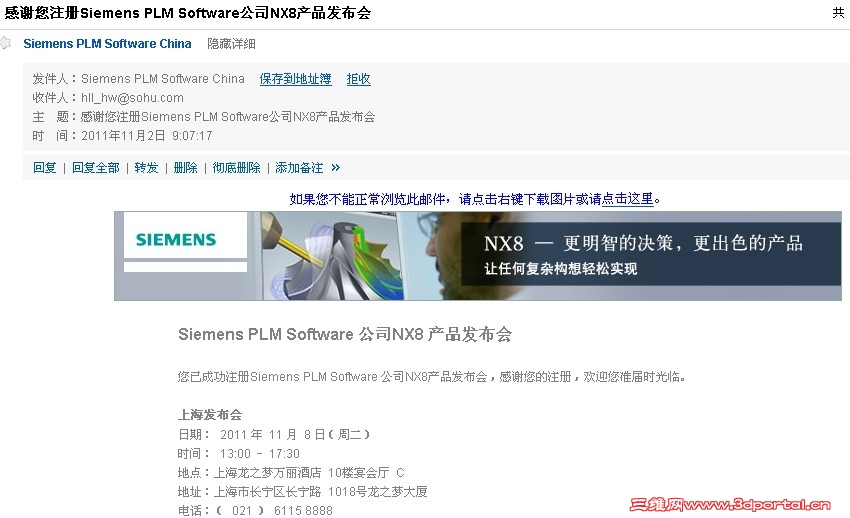Permanently delete with 彻底删除
Viewport: 850px width, 518px height.
[236, 168]
